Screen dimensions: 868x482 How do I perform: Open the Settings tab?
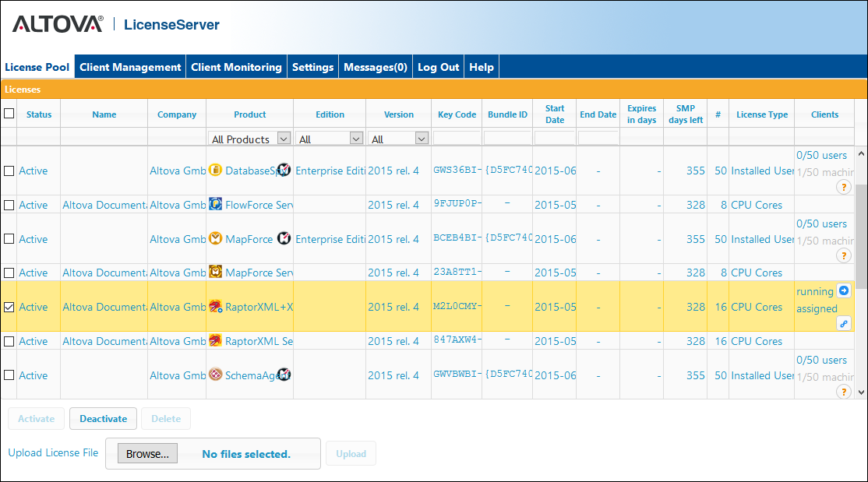(x=312, y=67)
